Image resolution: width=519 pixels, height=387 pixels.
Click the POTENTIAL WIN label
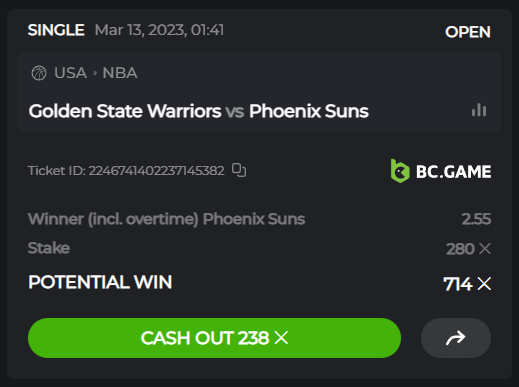coord(100,282)
